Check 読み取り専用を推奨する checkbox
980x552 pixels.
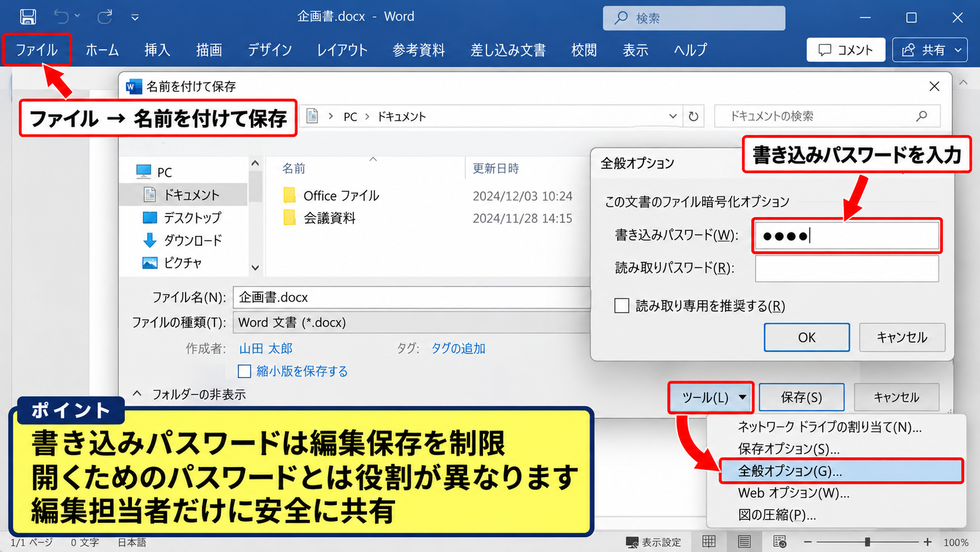coord(622,306)
